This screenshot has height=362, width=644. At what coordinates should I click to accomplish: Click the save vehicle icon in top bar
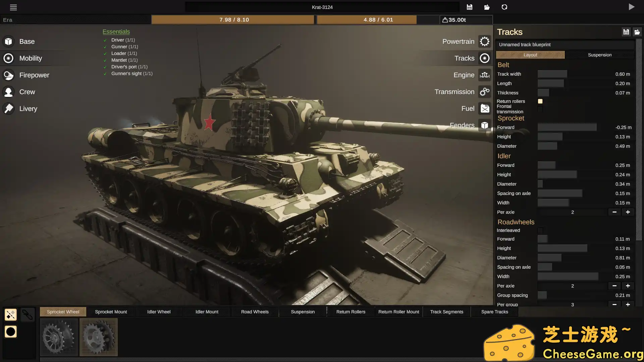(x=470, y=7)
